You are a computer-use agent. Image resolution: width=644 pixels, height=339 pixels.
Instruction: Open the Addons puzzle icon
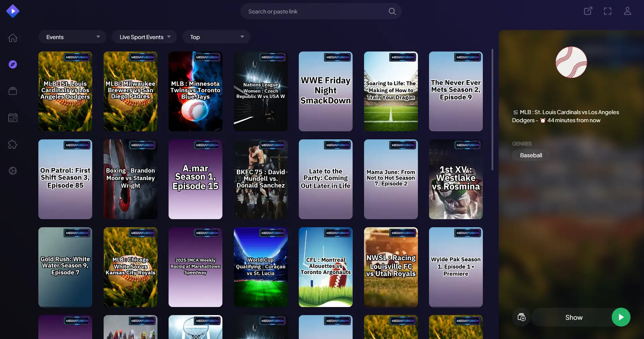(x=13, y=144)
